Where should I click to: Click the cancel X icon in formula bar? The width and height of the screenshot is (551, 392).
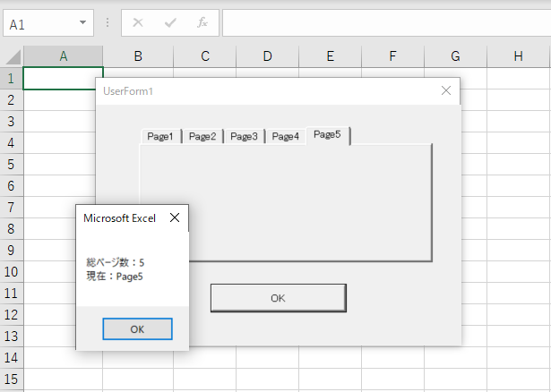[138, 23]
